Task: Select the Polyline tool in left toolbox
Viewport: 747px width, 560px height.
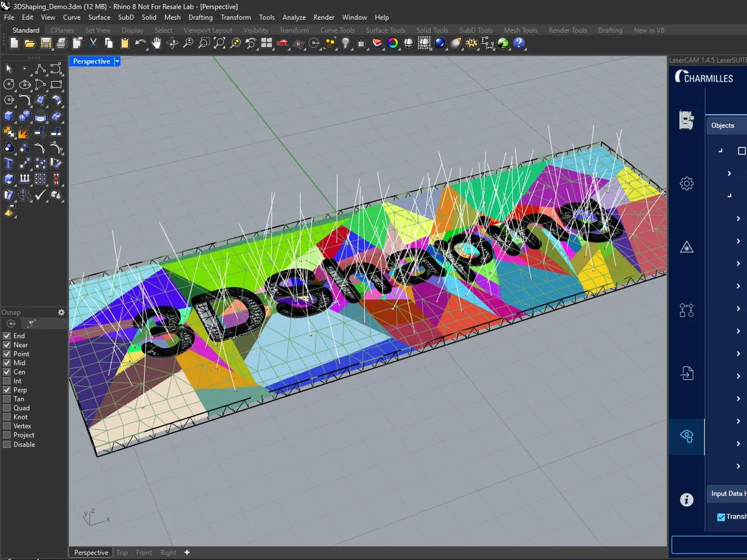Action: tap(40, 69)
